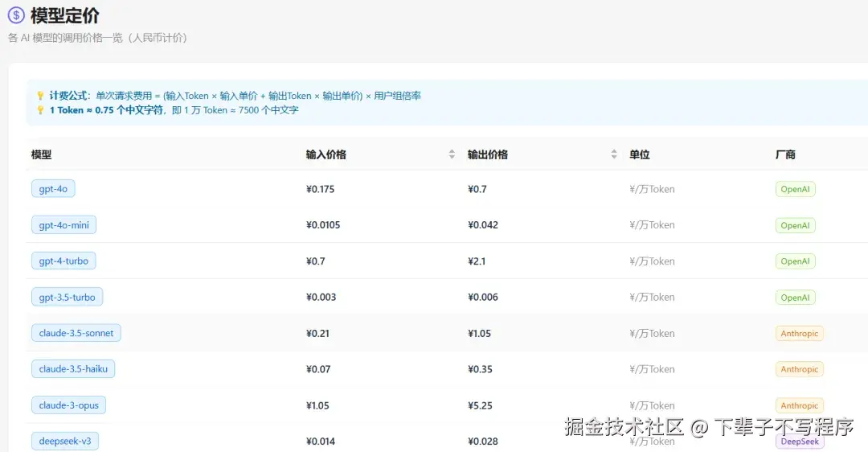Select the gpt-4-turbo model tag
The image size is (868, 452).
point(63,261)
